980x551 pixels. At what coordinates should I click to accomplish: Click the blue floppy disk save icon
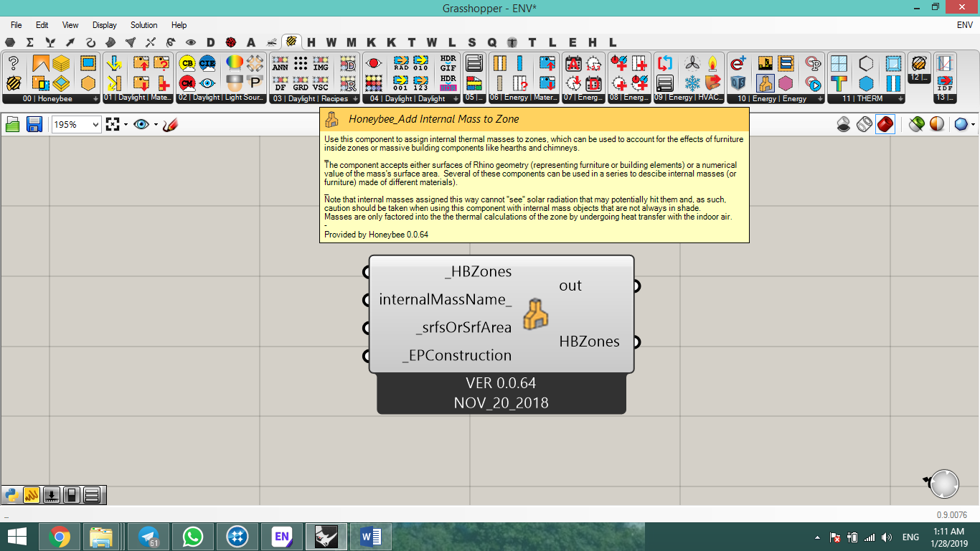pos(34,124)
